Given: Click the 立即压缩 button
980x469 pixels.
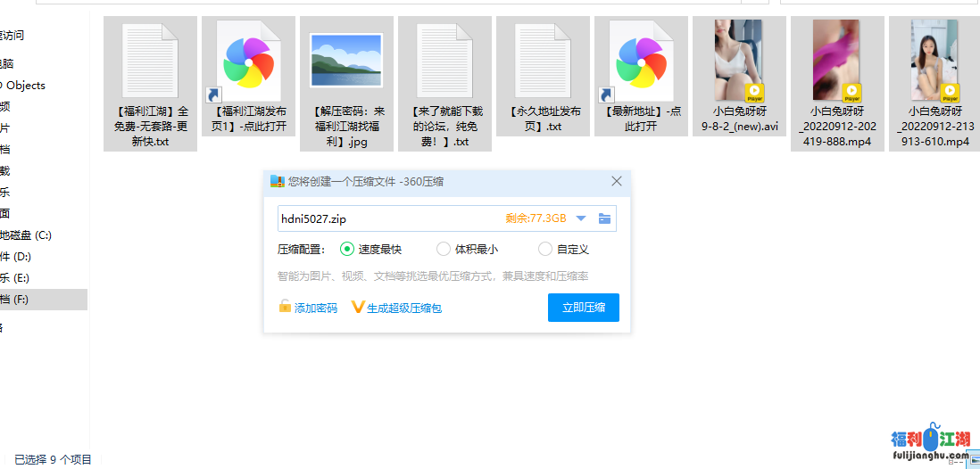Looking at the screenshot, I should (x=583, y=308).
